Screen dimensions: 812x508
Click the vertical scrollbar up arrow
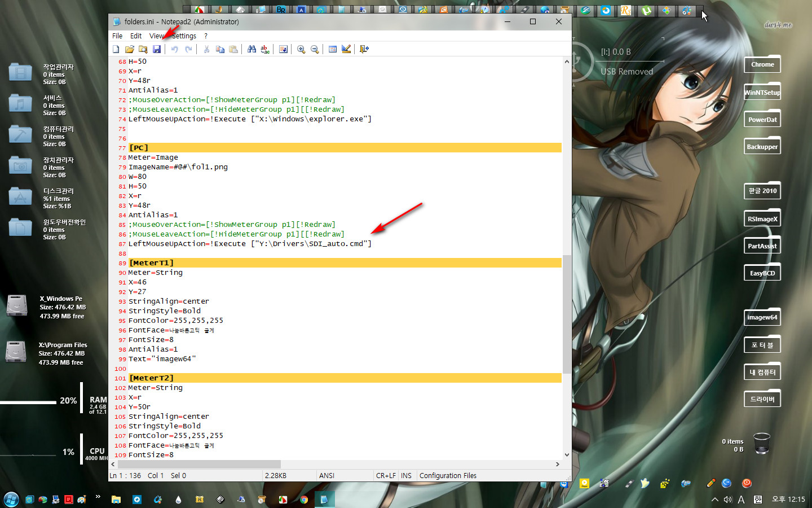click(x=567, y=61)
